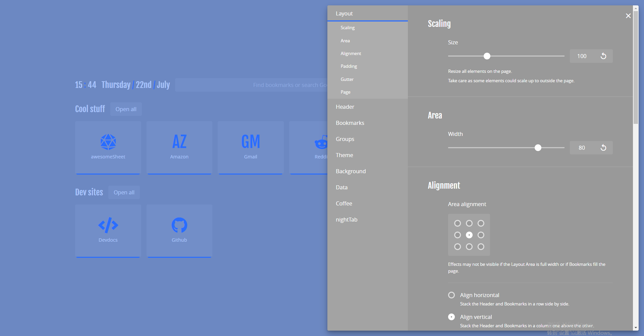Click the Dev sites group title

tap(89, 192)
